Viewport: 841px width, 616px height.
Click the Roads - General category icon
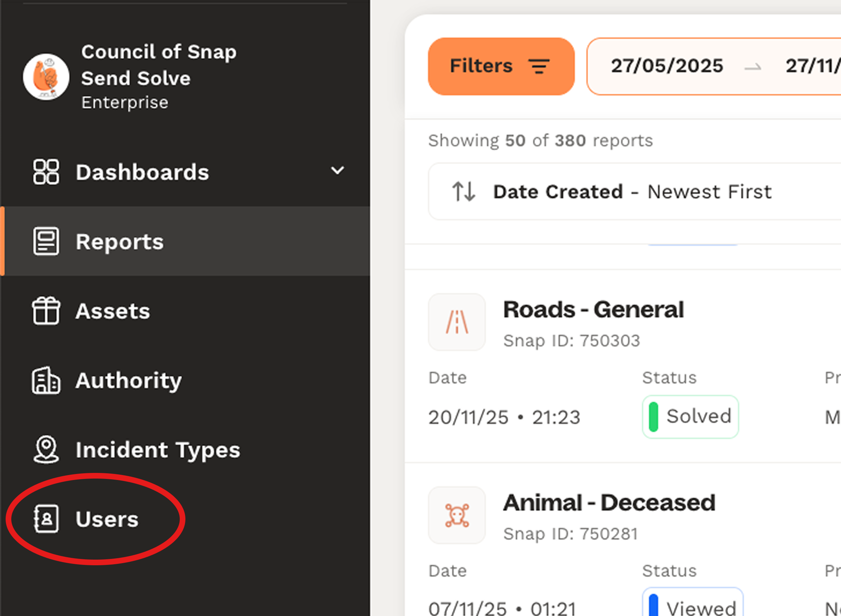456,322
